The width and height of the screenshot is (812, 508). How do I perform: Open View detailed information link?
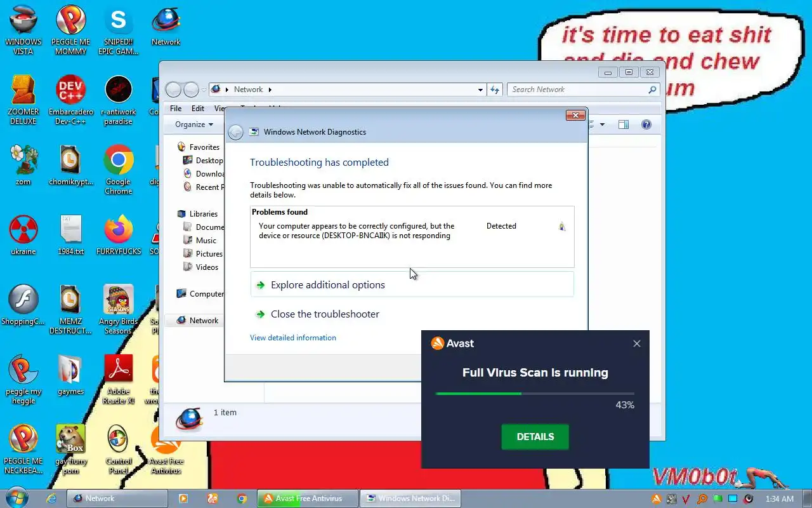pos(293,338)
